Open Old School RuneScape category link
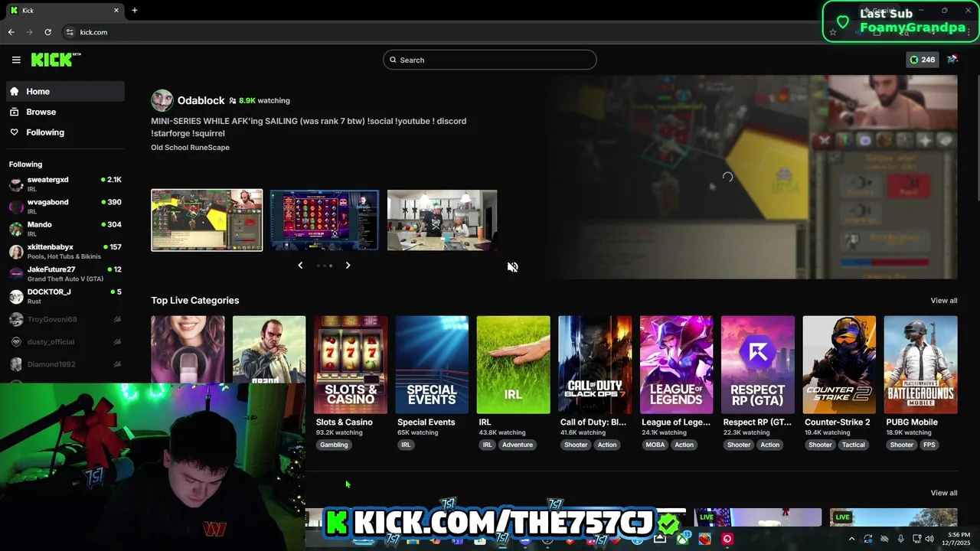Screen dimensions: 980x551 (190, 148)
